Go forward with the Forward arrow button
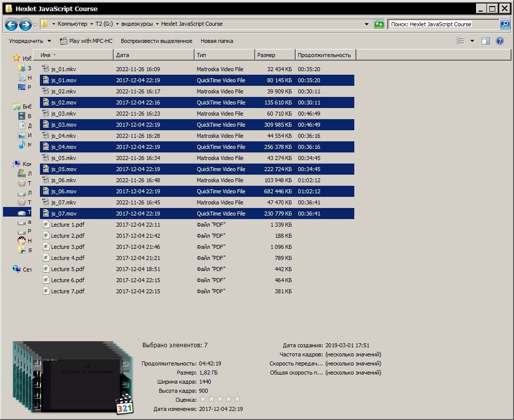This screenshot has height=420, width=514. [x=25, y=24]
